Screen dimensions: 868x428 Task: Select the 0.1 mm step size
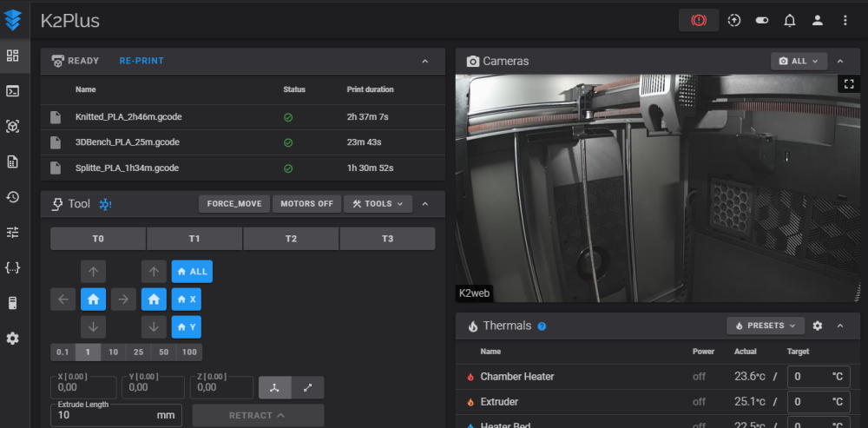[62, 352]
